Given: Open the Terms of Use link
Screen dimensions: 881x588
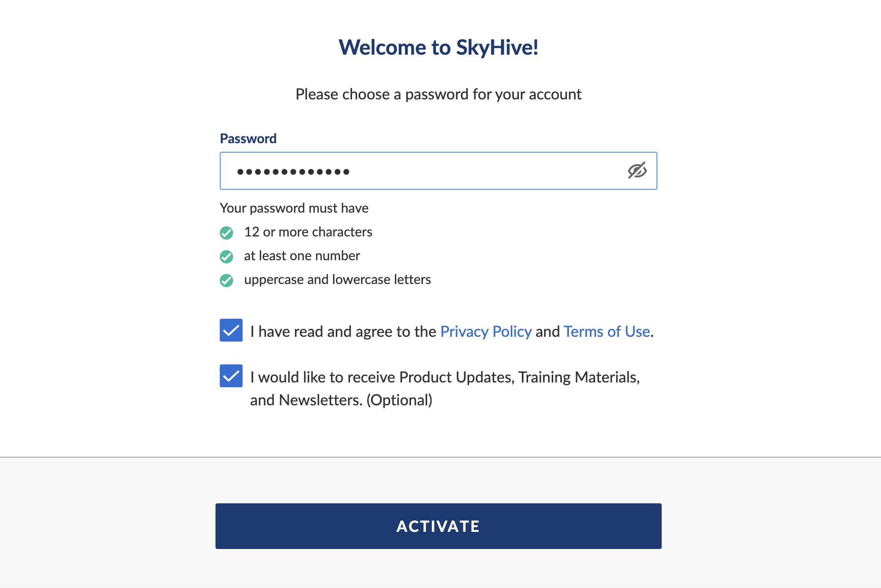Looking at the screenshot, I should [x=607, y=332].
